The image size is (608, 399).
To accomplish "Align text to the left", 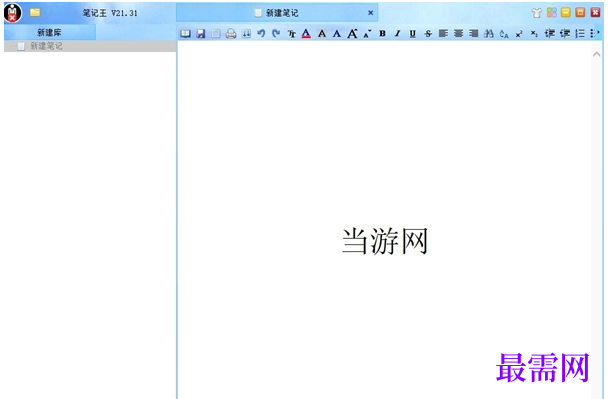I will [x=443, y=34].
